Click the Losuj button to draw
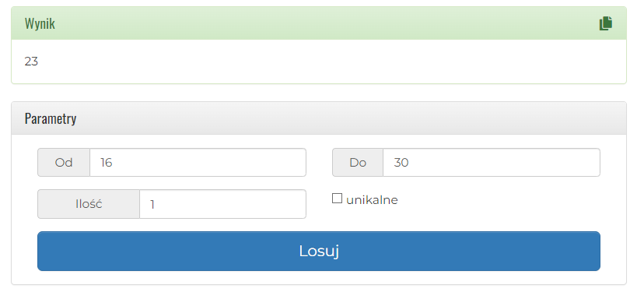This screenshot has height=306, width=644. tap(319, 251)
